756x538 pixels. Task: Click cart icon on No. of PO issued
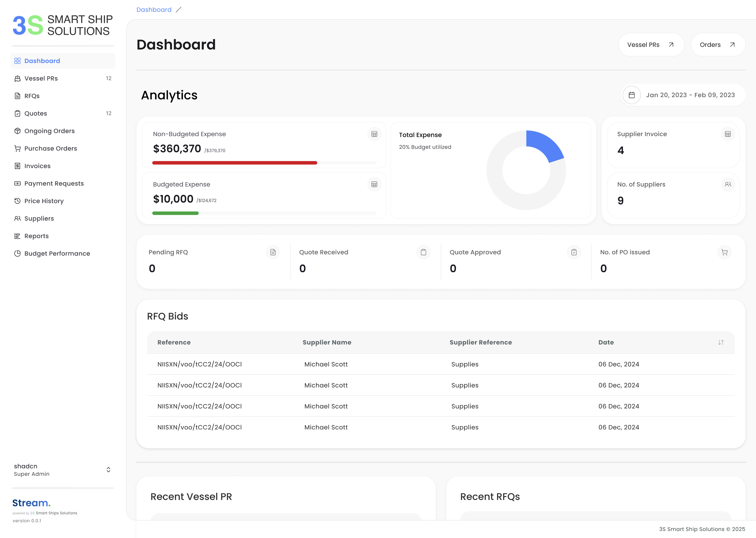[x=724, y=252]
